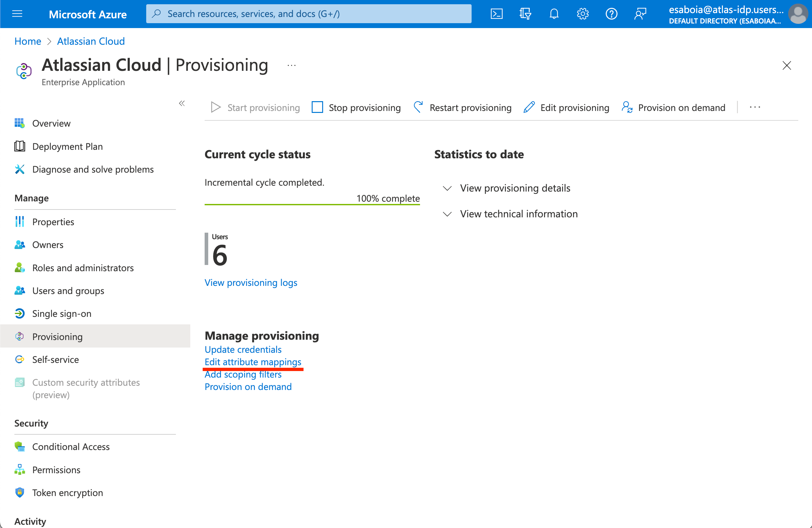Click the Users and groups icon
The height and width of the screenshot is (528, 812).
pyautogui.click(x=20, y=291)
